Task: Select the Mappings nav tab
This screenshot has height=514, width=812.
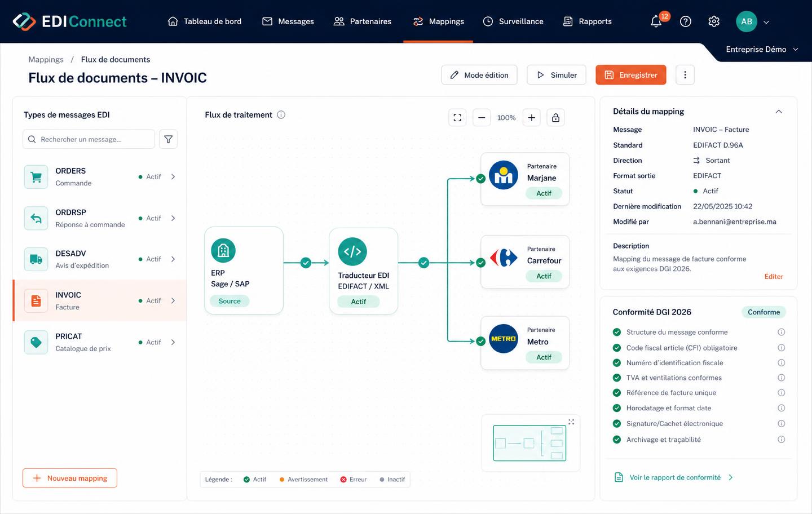Action: (438, 21)
